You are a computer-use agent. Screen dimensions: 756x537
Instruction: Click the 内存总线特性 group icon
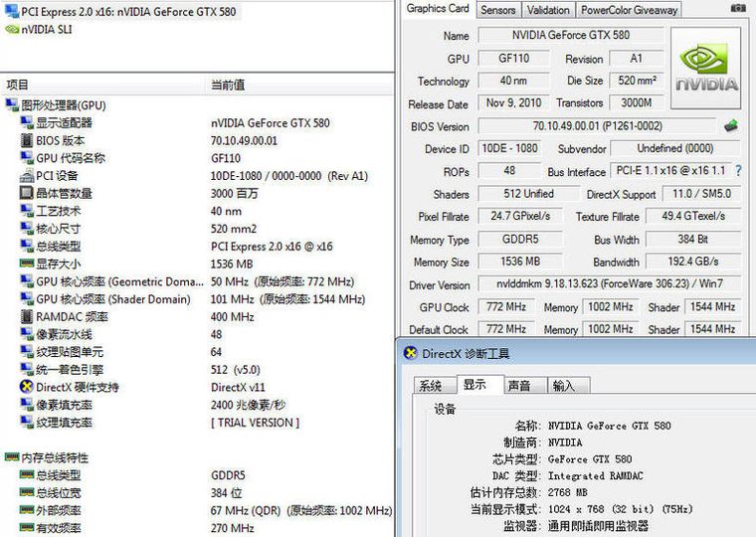coord(12,456)
